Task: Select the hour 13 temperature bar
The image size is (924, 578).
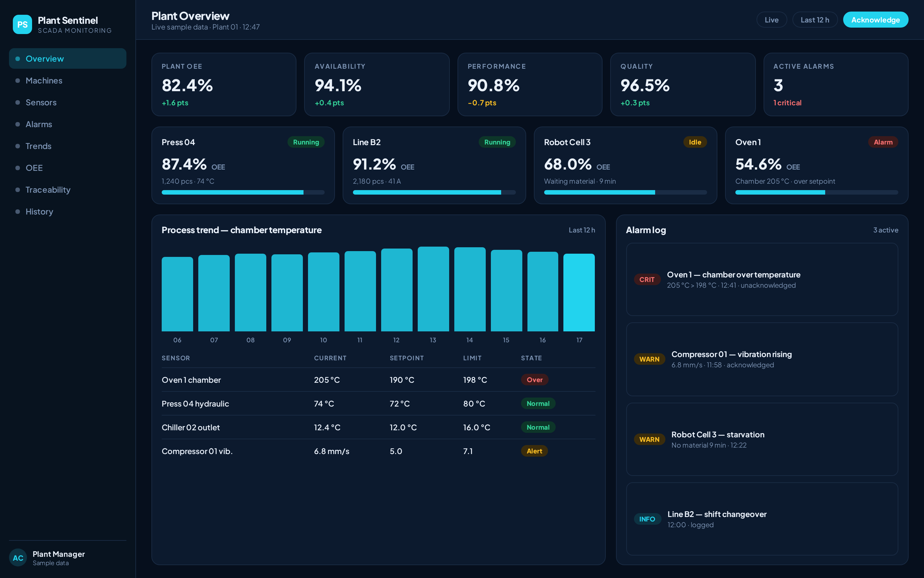Action: click(433, 289)
